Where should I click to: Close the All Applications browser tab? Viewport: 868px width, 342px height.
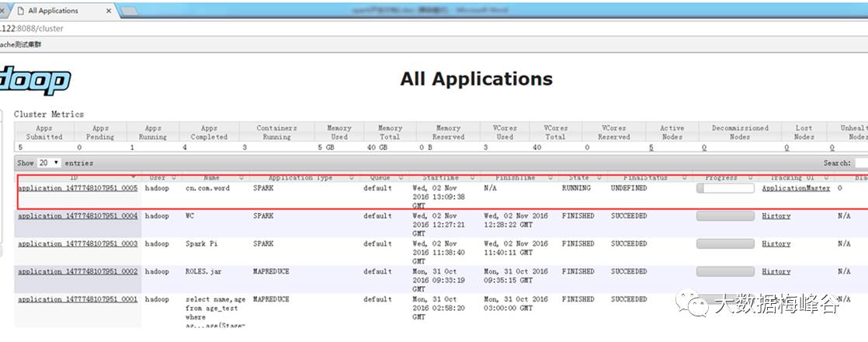point(109,11)
